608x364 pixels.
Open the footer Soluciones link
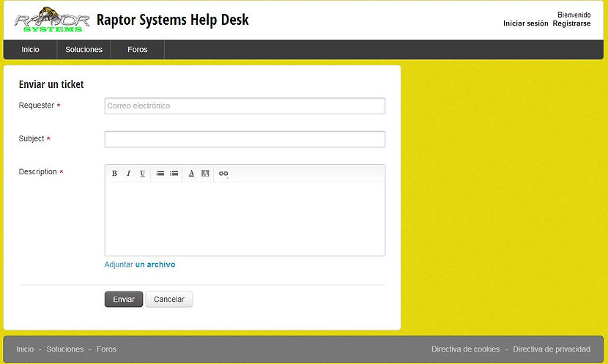(x=64, y=349)
